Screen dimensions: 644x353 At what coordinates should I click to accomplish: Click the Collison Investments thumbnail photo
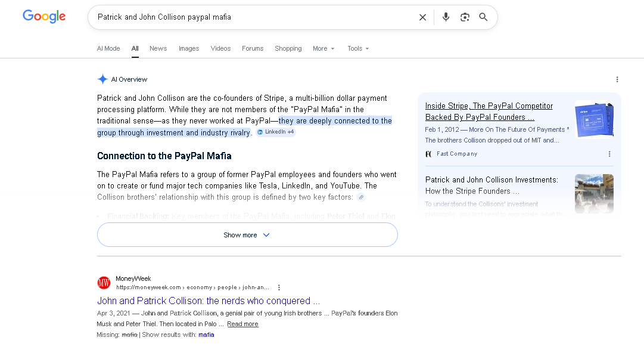point(595,194)
